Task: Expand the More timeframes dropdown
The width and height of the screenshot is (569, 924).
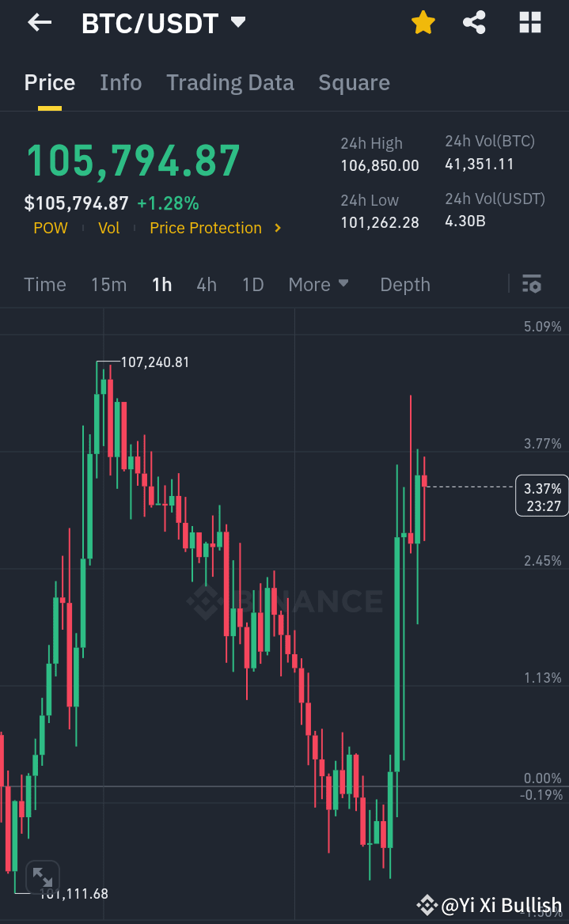Action: 319,284
